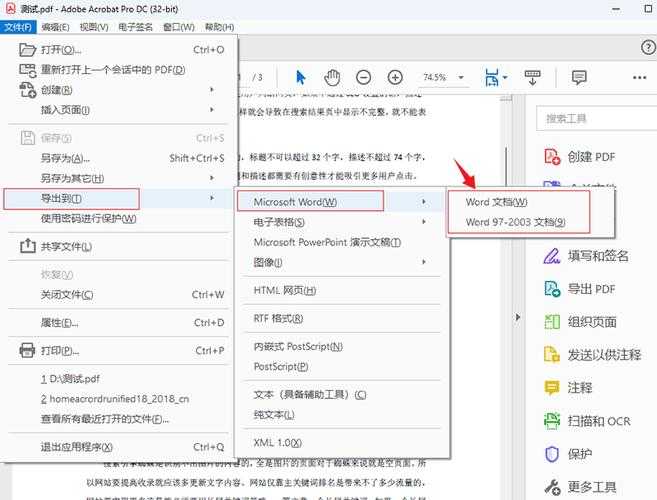Expand the Image (图像) submenu arrow

(x=424, y=262)
